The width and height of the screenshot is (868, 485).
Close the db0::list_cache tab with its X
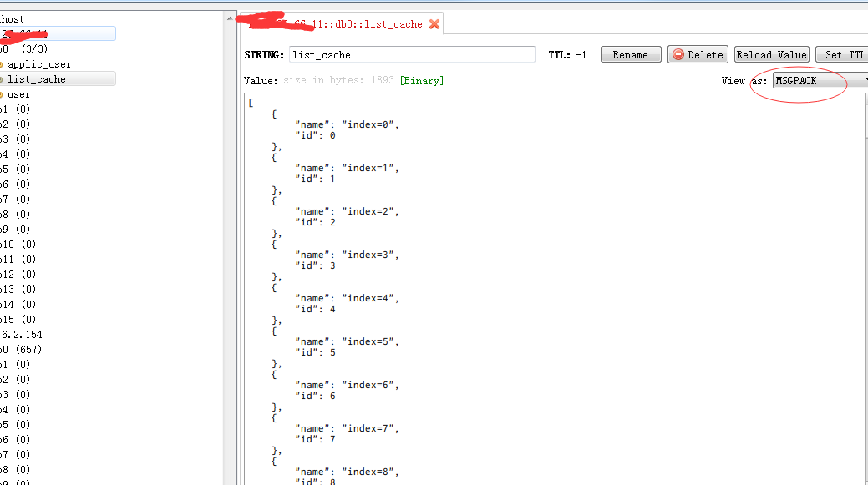[x=434, y=24]
